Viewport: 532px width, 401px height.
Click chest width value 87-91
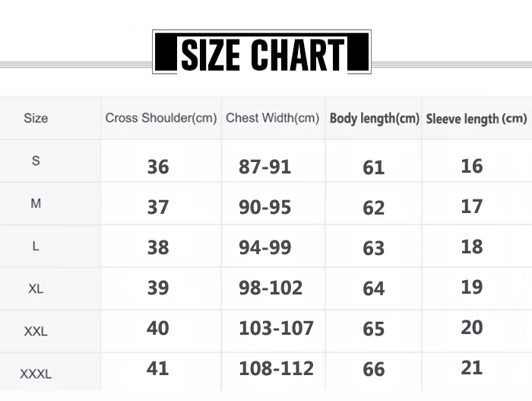click(x=264, y=167)
